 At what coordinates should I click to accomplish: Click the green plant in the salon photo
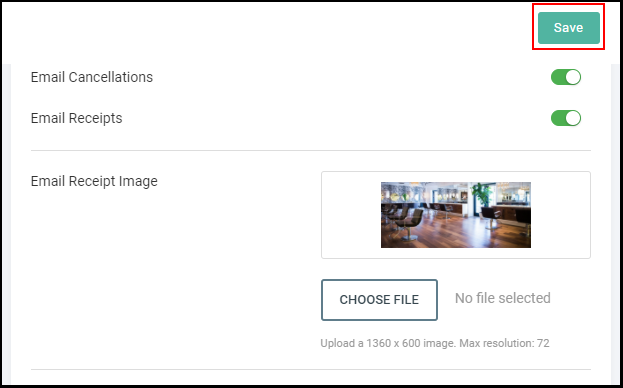(x=482, y=194)
